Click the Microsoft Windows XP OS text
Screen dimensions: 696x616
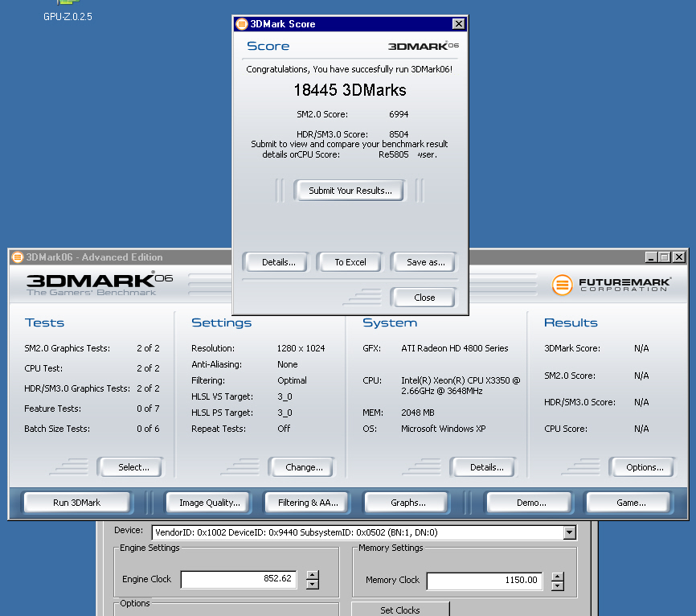(444, 429)
